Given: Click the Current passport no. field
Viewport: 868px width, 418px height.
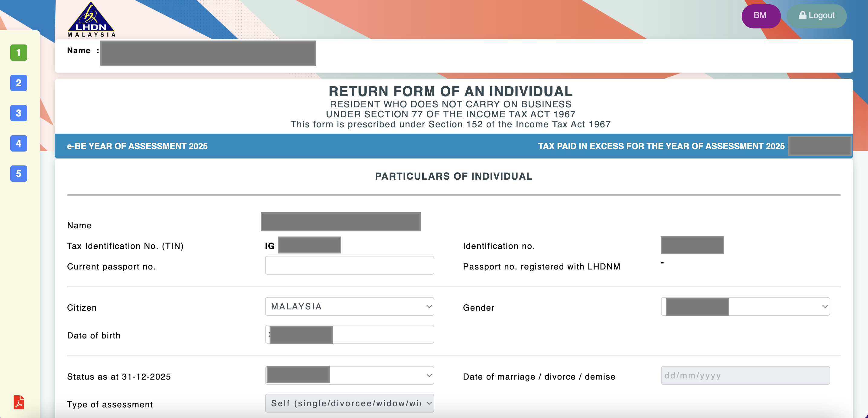Looking at the screenshot, I should pos(349,265).
